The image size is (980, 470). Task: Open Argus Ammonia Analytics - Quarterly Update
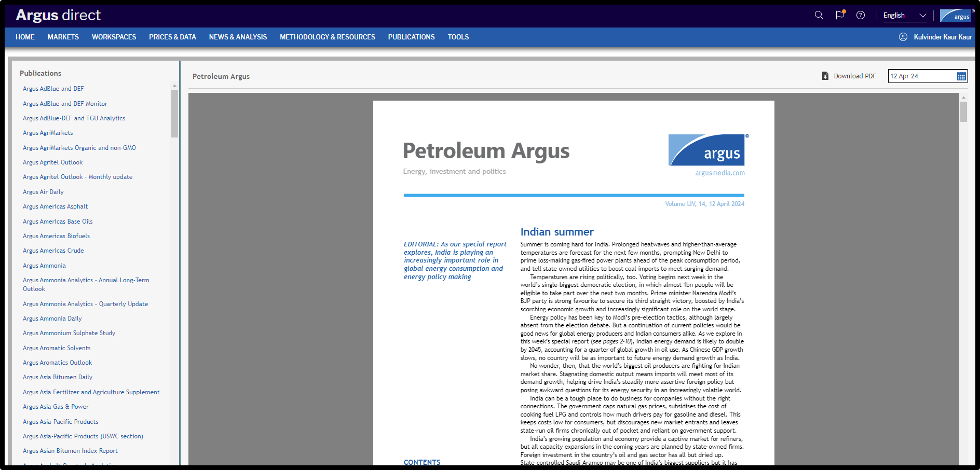pyautogui.click(x=86, y=304)
